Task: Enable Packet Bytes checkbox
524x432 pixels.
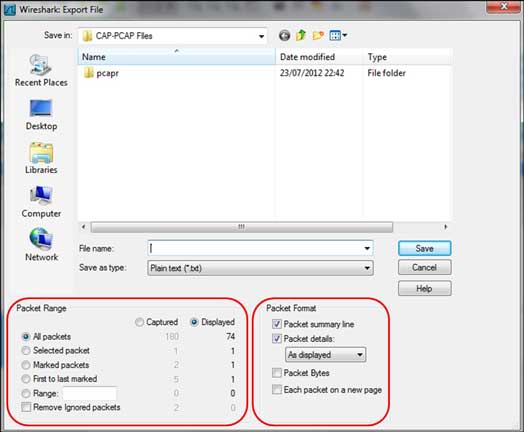Action: pyautogui.click(x=277, y=373)
